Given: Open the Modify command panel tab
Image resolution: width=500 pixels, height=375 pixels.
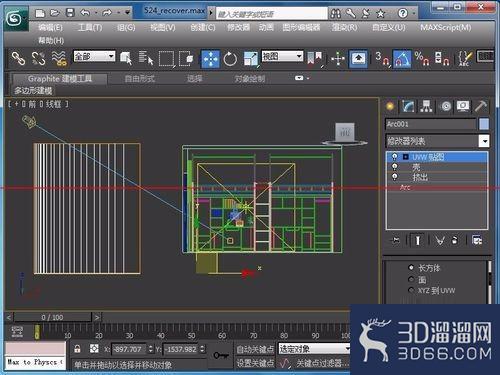Looking at the screenshot, I should pos(408,107).
